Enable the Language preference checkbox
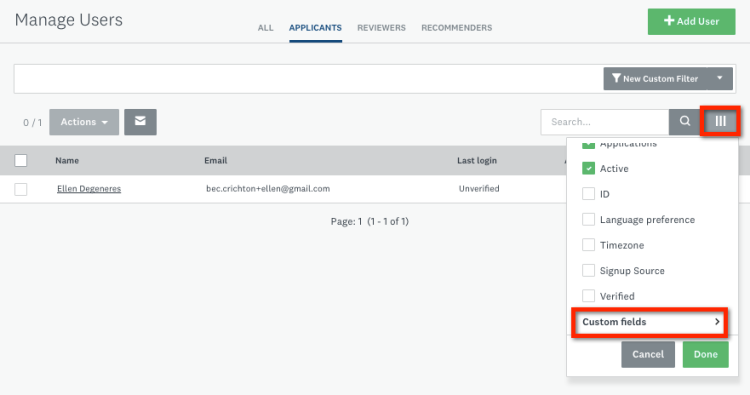Screen dimensions: 750x395 [x=588, y=219]
